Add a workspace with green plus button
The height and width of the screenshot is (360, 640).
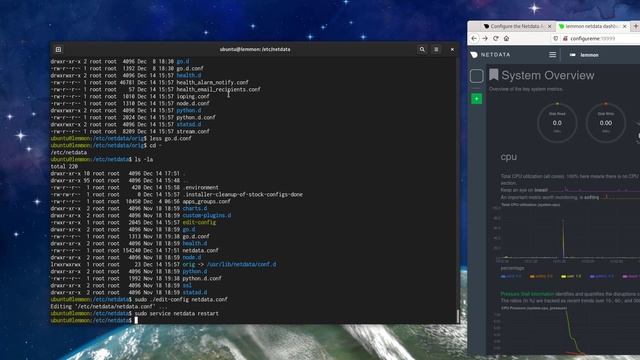pyautogui.click(x=476, y=99)
